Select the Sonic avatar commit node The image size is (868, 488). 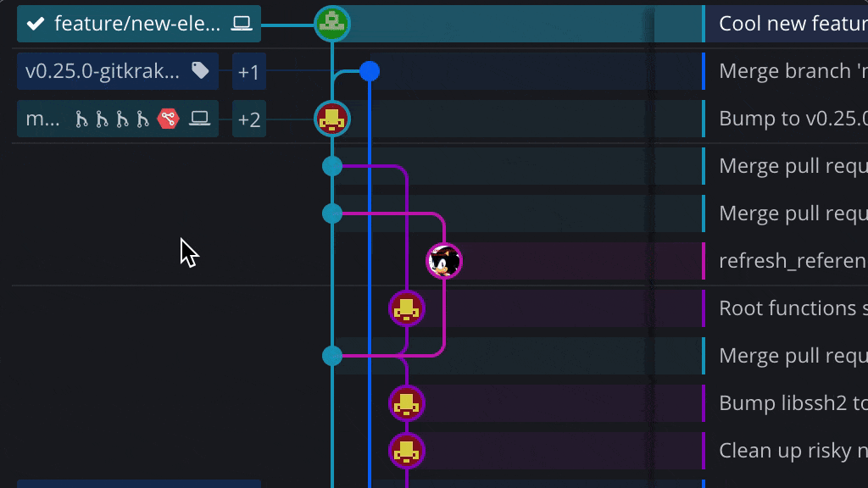pyautogui.click(x=443, y=261)
